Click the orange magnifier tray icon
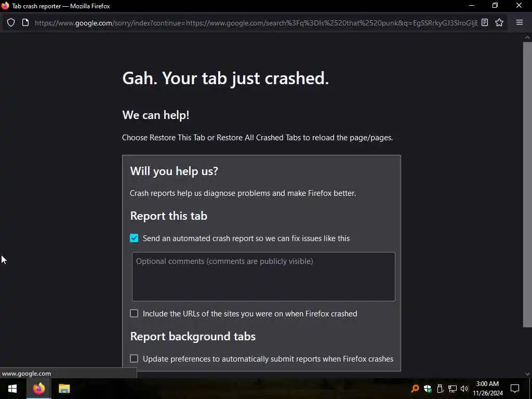Viewport: 532px width, 399px height. (x=415, y=389)
